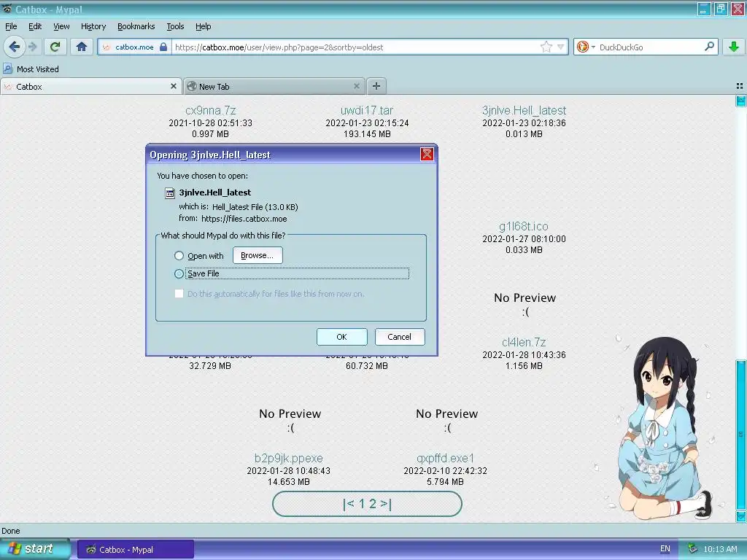Open the qxpffd.exe1 file link
This screenshot has height=560, width=747.
point(446,458)
